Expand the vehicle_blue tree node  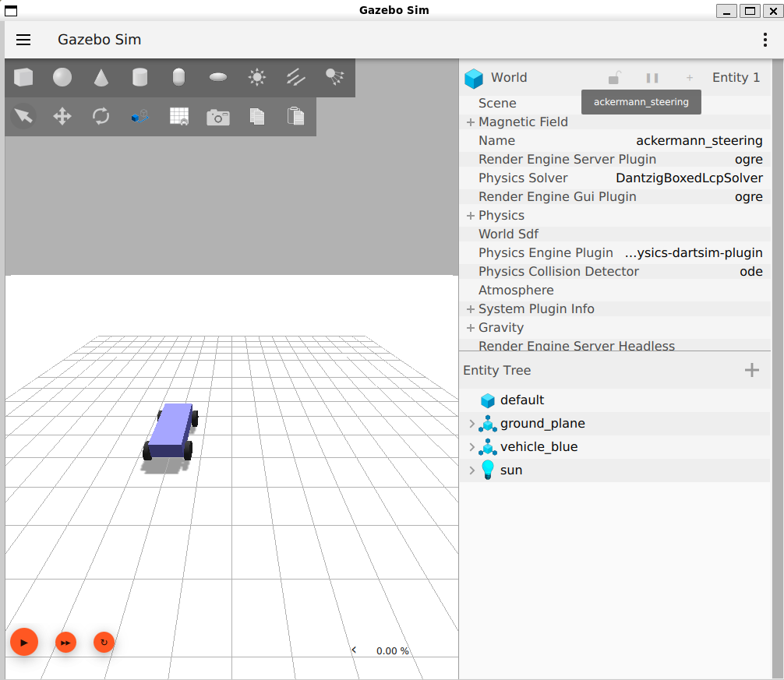click(x=471, y=446)
